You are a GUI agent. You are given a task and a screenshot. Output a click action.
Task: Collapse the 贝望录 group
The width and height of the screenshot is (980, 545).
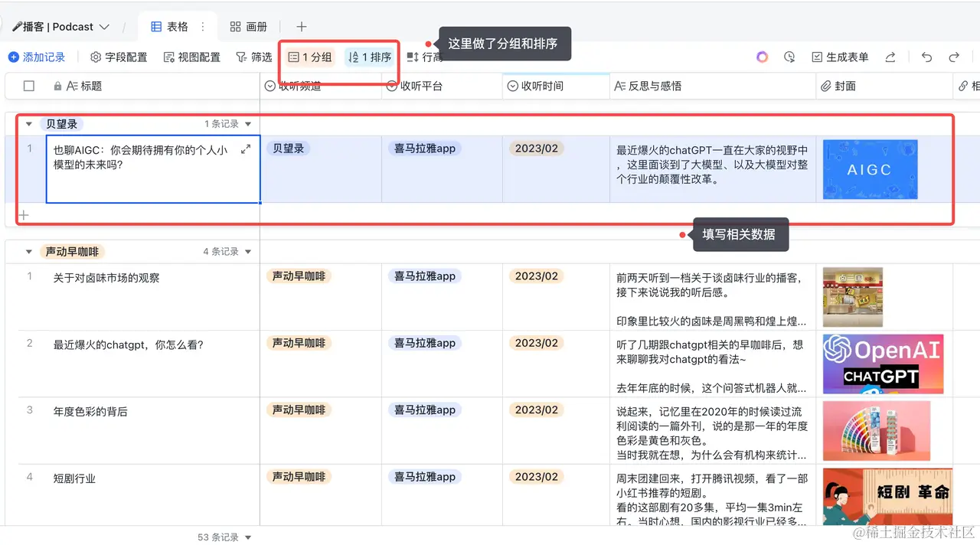click(28, 123)
